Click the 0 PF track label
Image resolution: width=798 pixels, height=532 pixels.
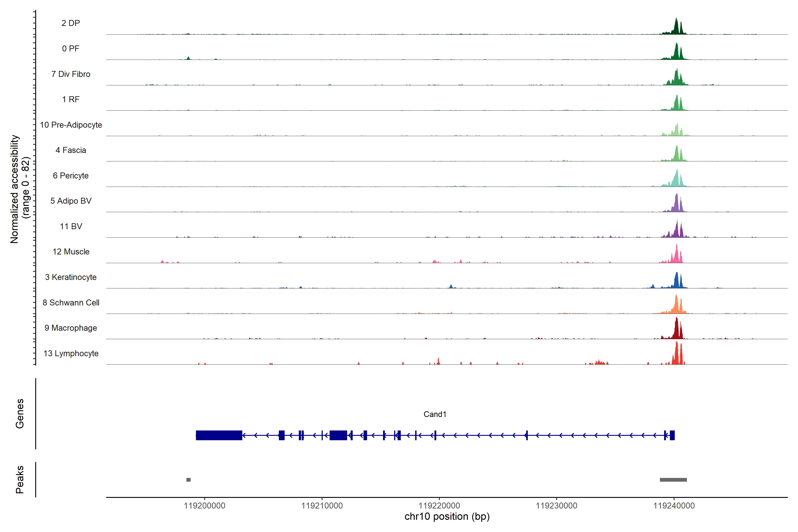click(70, 49)
